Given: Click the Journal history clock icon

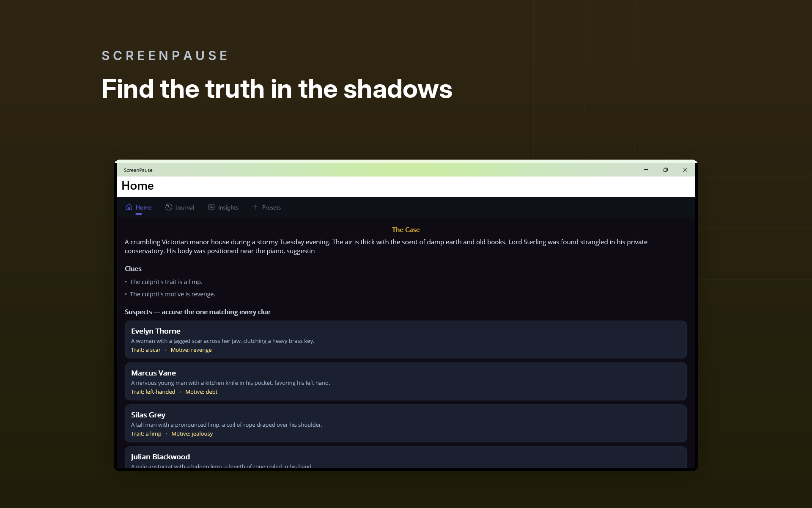Looking at the screenshot, I should coord(169,207).
